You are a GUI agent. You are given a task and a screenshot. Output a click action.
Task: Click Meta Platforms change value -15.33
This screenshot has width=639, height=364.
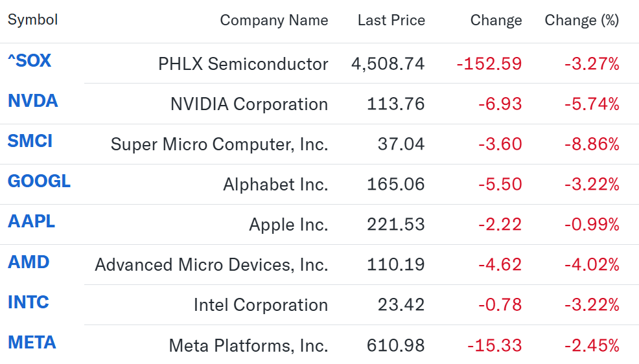point(494,346)
